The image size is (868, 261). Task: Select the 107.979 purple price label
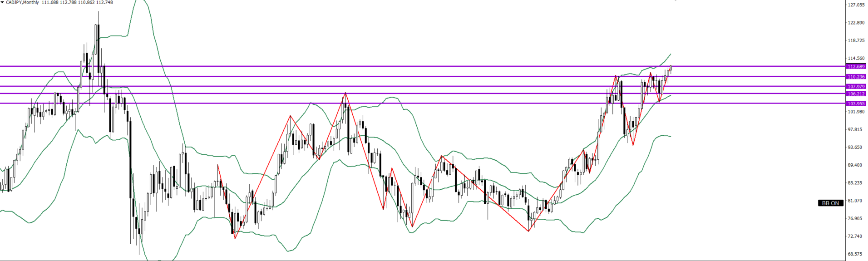[856, 86]
